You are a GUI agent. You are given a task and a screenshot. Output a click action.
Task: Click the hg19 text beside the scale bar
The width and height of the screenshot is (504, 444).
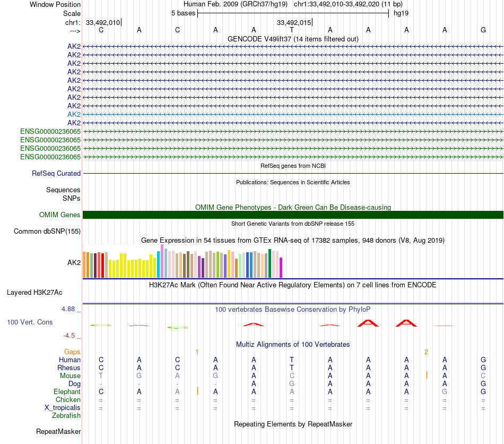pos(401,13)
